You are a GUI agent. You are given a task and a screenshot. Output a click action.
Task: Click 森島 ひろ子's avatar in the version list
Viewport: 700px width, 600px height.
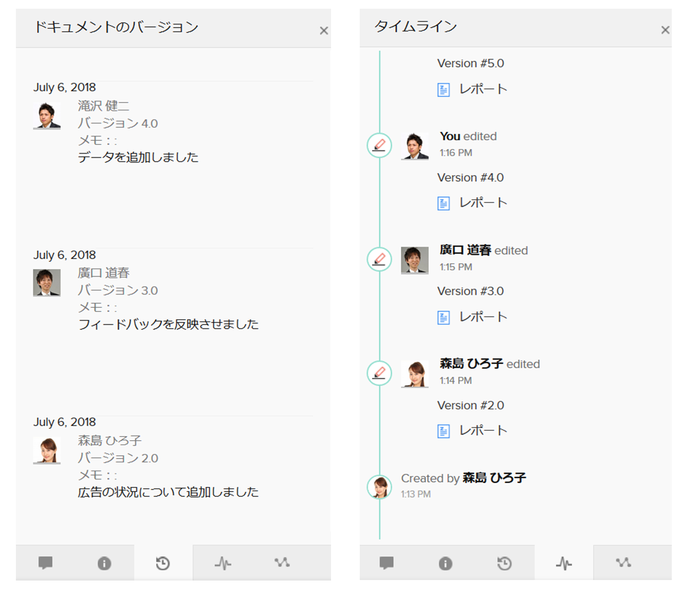pos(47,450)
